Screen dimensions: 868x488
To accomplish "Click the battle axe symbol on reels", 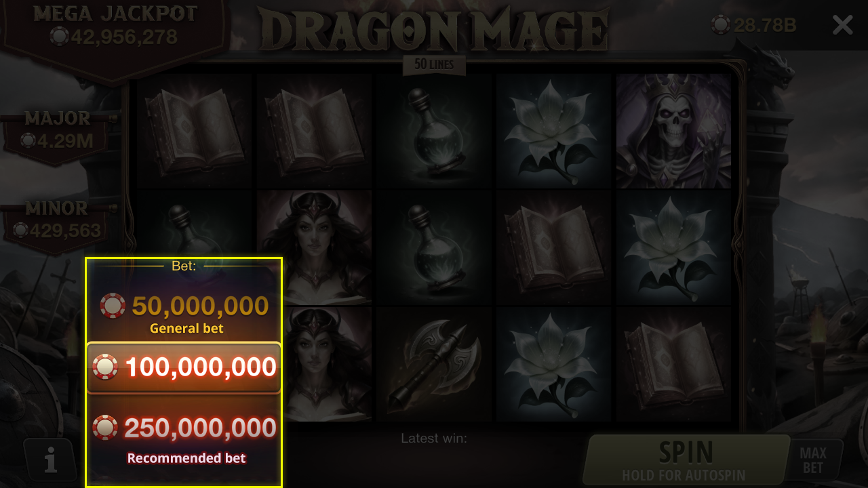I will tap(435, 365).
